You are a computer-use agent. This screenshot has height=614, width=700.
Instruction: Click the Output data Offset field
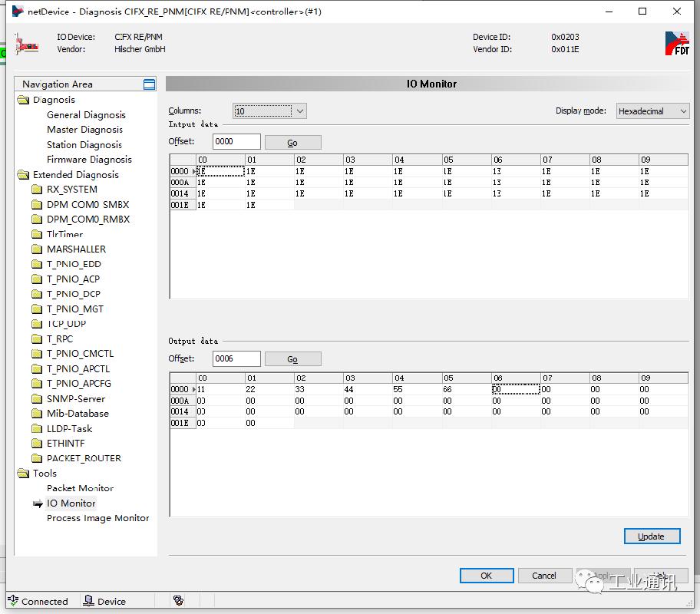pos(236,358)
